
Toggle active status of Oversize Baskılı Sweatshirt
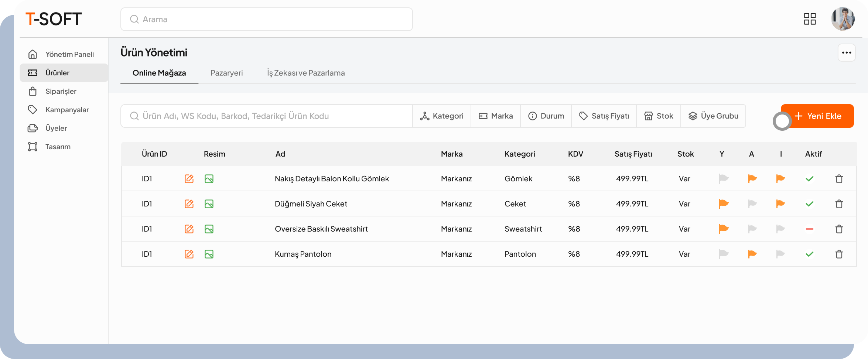[809, 229]
